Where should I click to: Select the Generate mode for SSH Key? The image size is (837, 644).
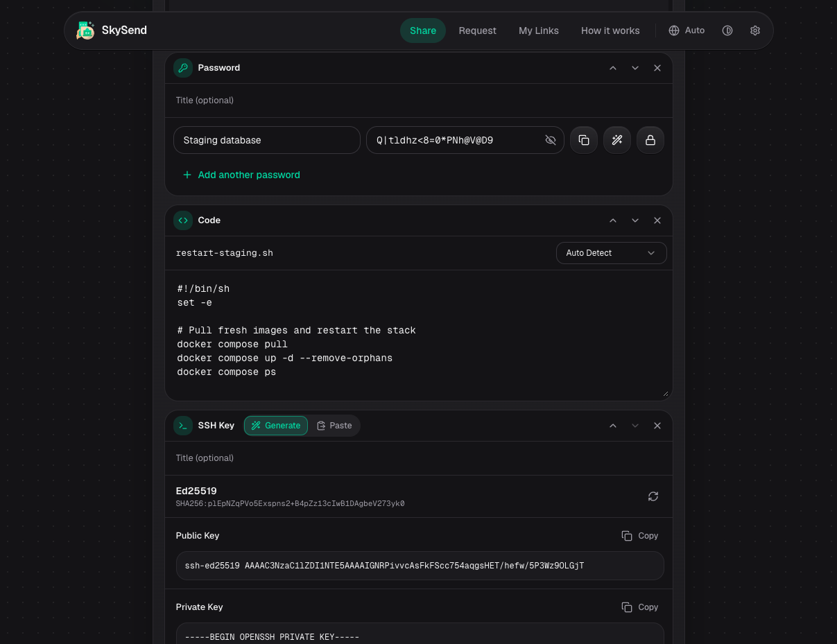276,426
